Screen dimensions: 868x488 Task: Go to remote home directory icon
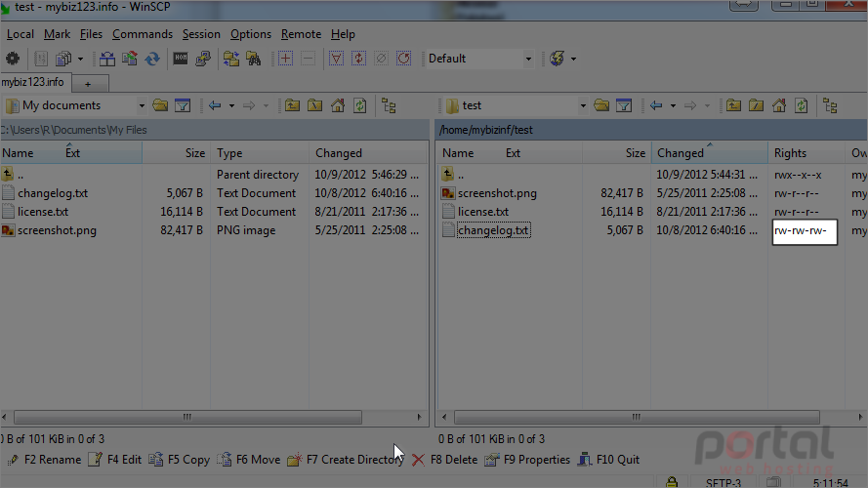coord(779,105)
